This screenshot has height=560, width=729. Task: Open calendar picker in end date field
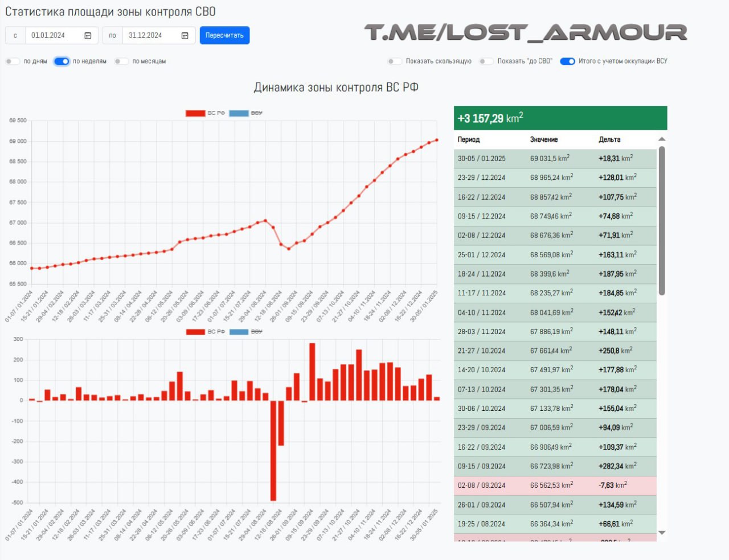click(185, 35)
